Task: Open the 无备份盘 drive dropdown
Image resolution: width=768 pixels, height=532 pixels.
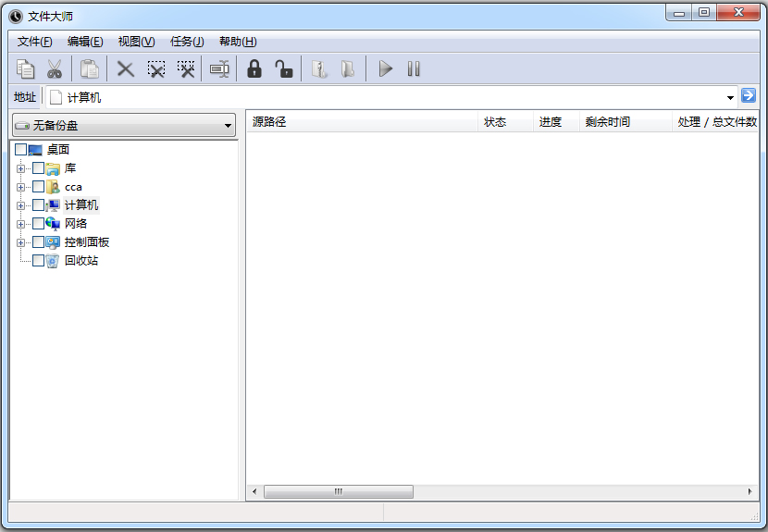Action: (124, 126)
